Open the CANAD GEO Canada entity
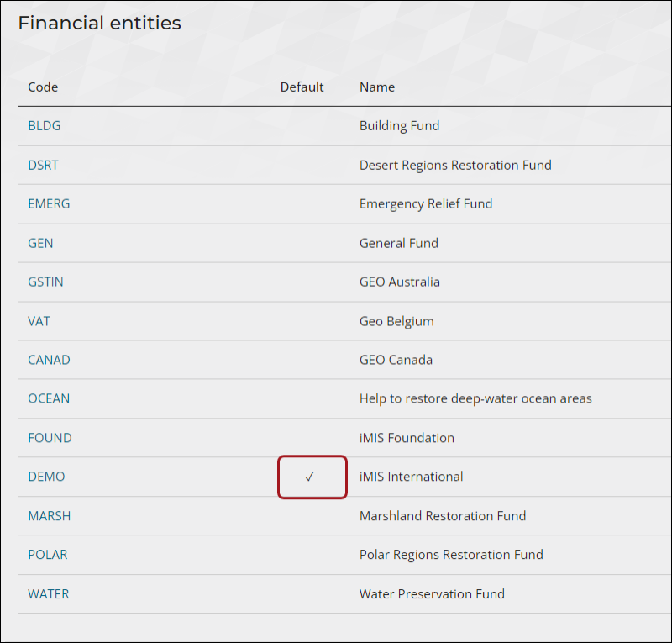672x643 pixels. (49, 360)
